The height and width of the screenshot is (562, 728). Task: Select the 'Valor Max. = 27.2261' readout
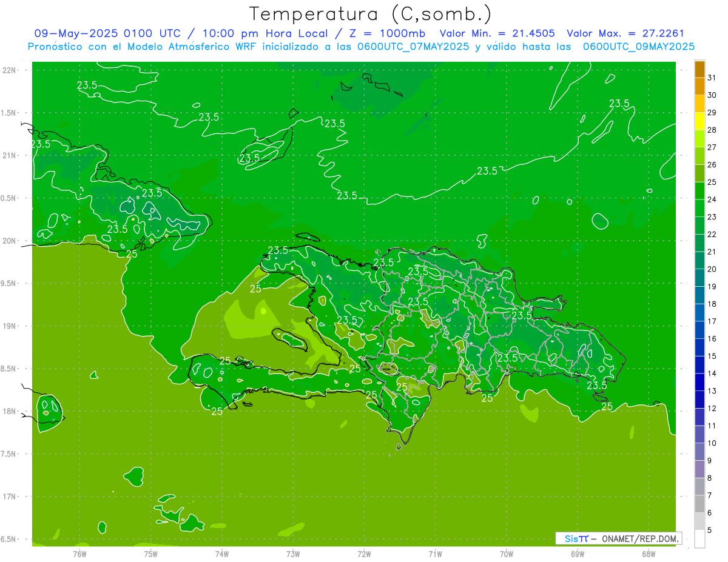pyautogui.click(x=625, y=33)
